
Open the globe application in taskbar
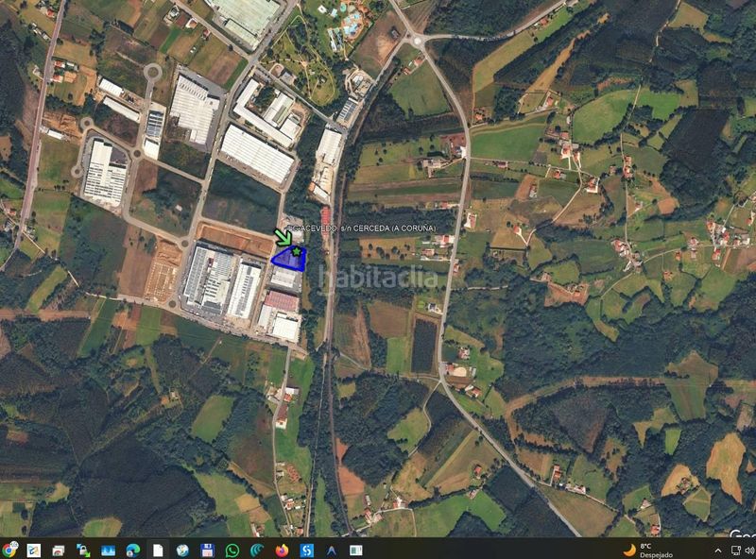[182, 550]
